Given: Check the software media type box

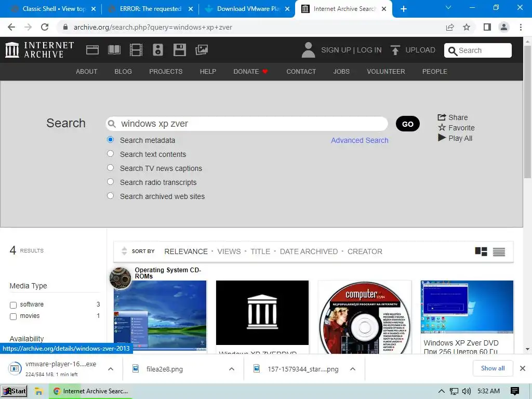Looking at the screenshot, I should (13, 305).
